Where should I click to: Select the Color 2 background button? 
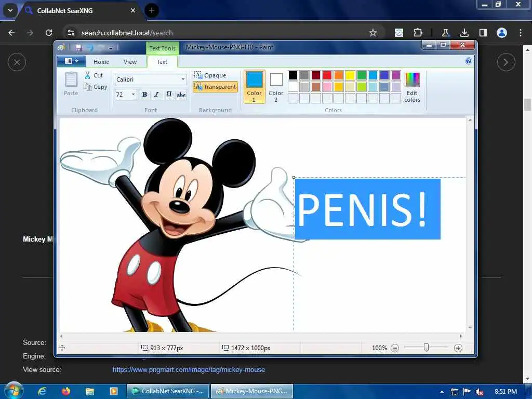[276, 87]
